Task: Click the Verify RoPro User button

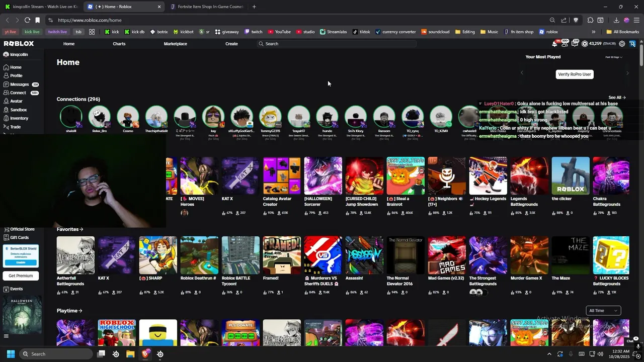Action: [x=575, y=74]
